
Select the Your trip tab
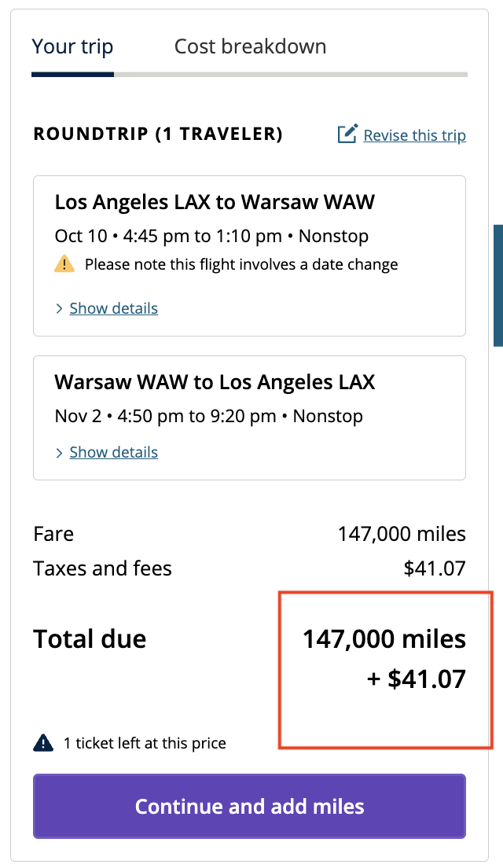coord(72,46)
